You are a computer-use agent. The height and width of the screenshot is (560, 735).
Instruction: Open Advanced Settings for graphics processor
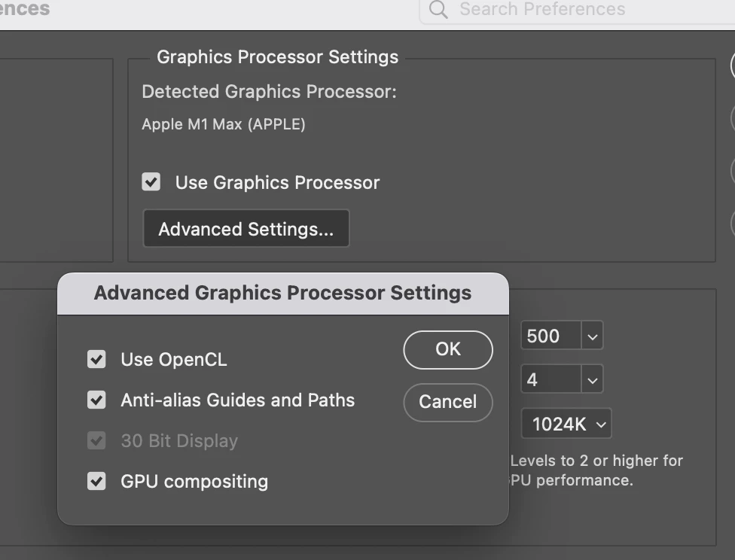[x=246, y=229]
